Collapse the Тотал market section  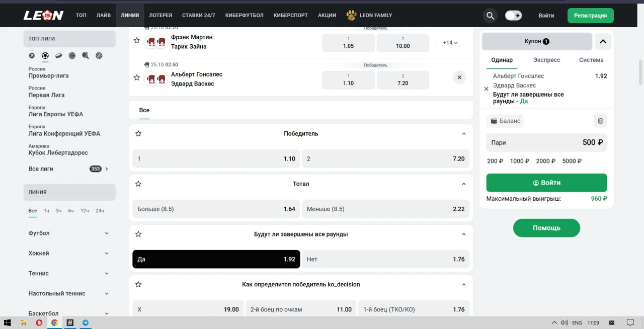tap(464, 184)
